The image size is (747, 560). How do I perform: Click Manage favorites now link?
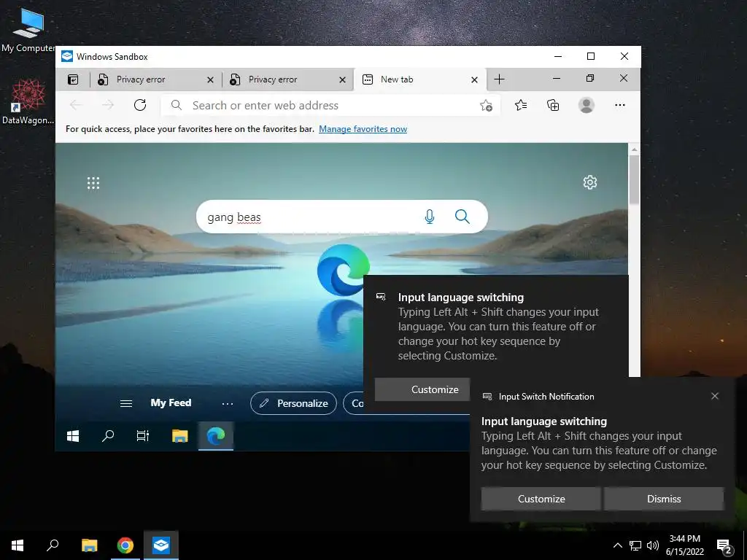(x=363, y=129)
